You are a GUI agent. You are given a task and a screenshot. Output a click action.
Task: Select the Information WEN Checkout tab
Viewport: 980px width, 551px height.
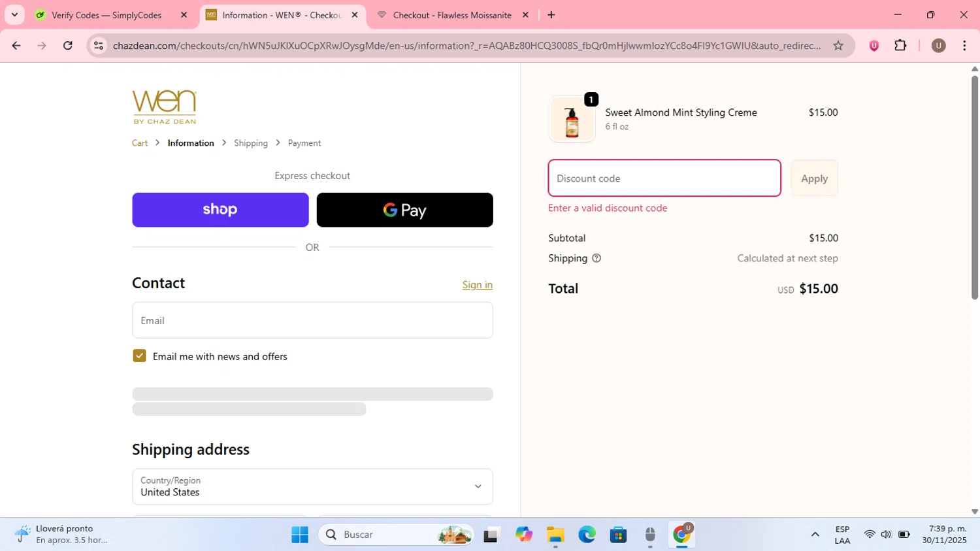[282, 15]
